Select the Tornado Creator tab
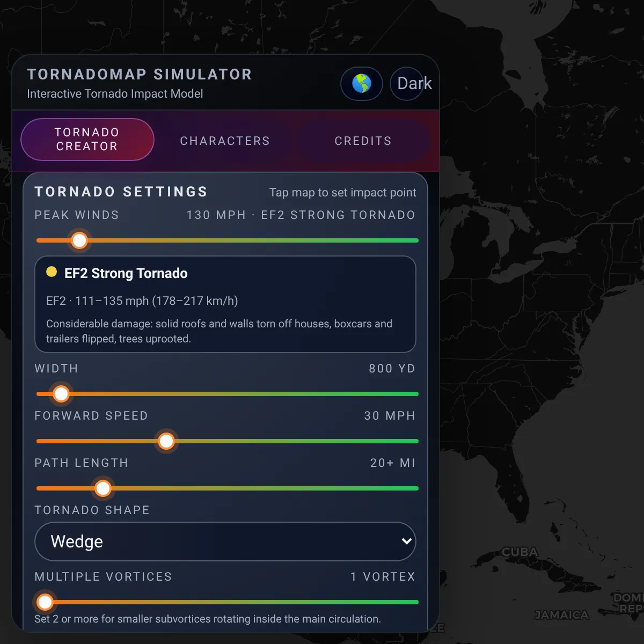Viewport: 644px width, 644px height. click(87, 140)
